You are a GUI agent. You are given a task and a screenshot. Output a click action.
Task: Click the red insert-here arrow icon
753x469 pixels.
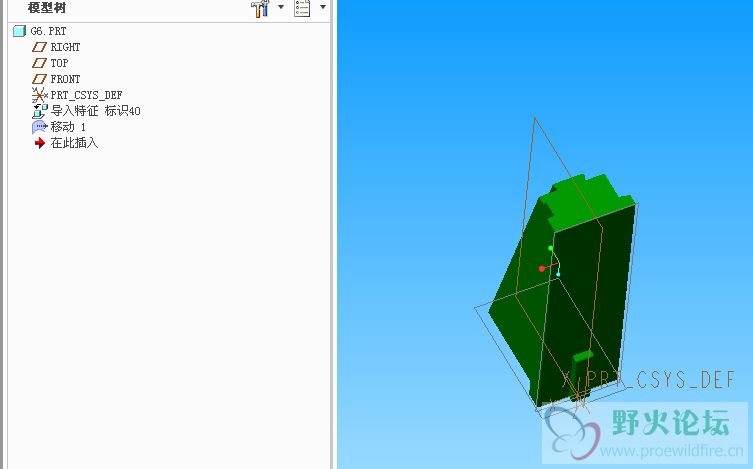click(x=39, y=143)
